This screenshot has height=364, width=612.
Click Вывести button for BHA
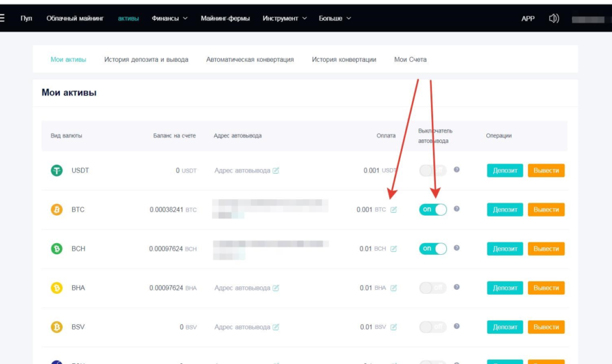point(546,288)
